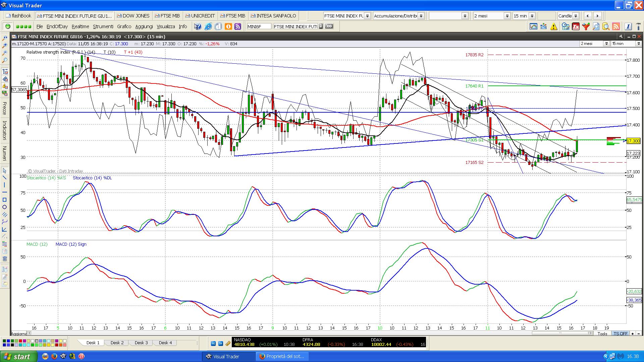
Task: Open the Internet Explorer browser icon
Action: coord(208,26)
